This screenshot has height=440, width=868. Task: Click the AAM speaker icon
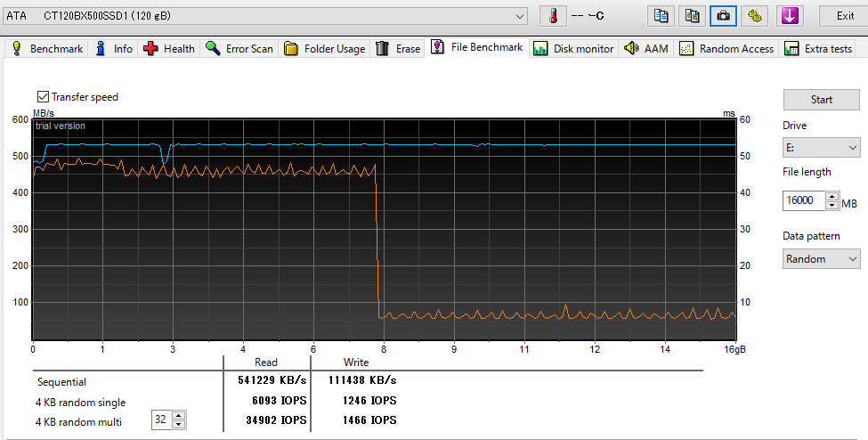631,48
